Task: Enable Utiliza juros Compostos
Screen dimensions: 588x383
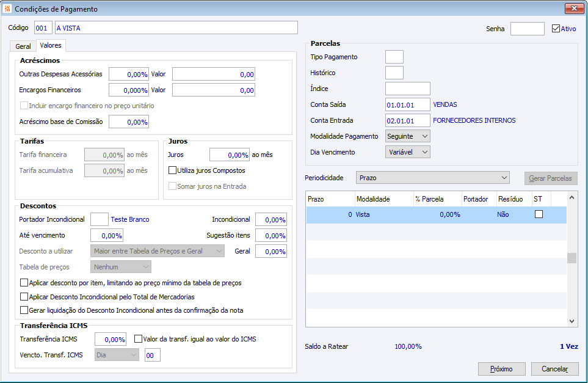Action: click(x=173, y=170)
